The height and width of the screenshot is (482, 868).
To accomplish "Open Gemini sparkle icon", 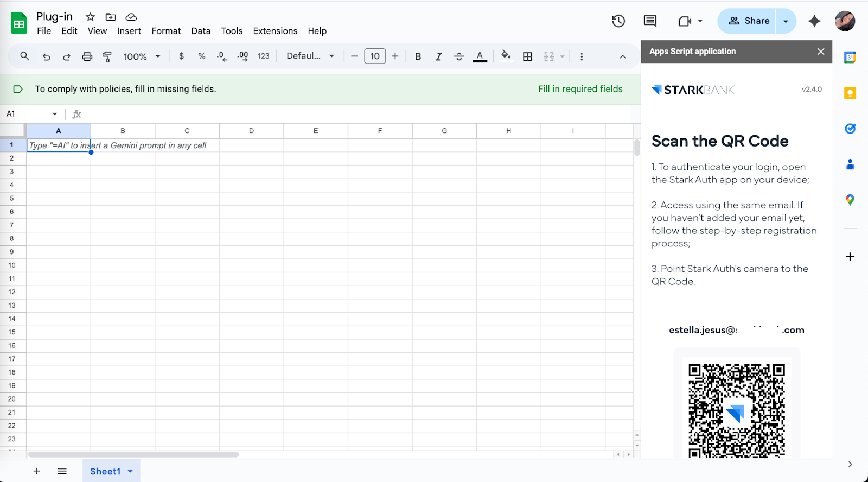I will pos(814,21).
